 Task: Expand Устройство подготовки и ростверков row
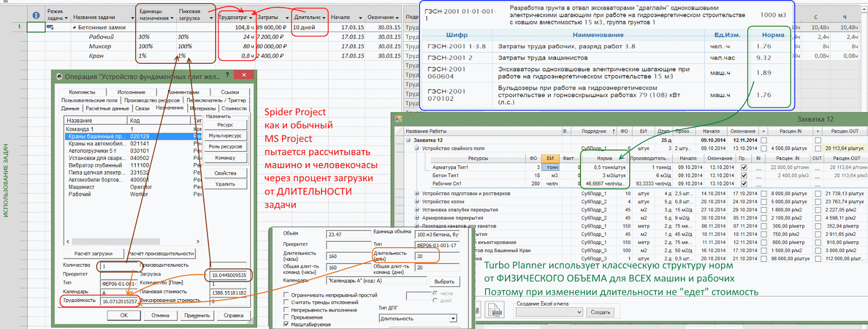(417, 193)
